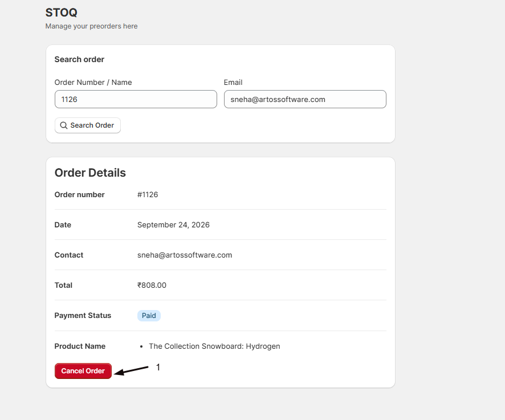Click the Email input field
This screenshot has height=420, width=505.
305,99
